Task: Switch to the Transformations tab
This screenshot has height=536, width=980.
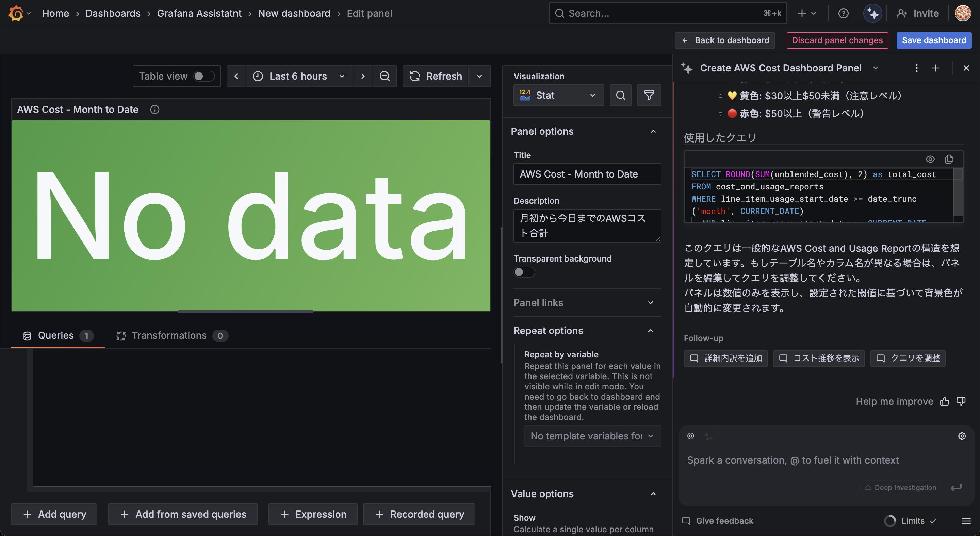Action: pos(169,336)
